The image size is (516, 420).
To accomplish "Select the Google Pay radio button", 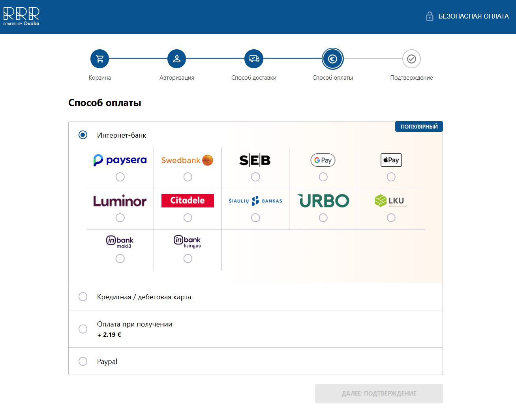I will [x=323, y=177].
